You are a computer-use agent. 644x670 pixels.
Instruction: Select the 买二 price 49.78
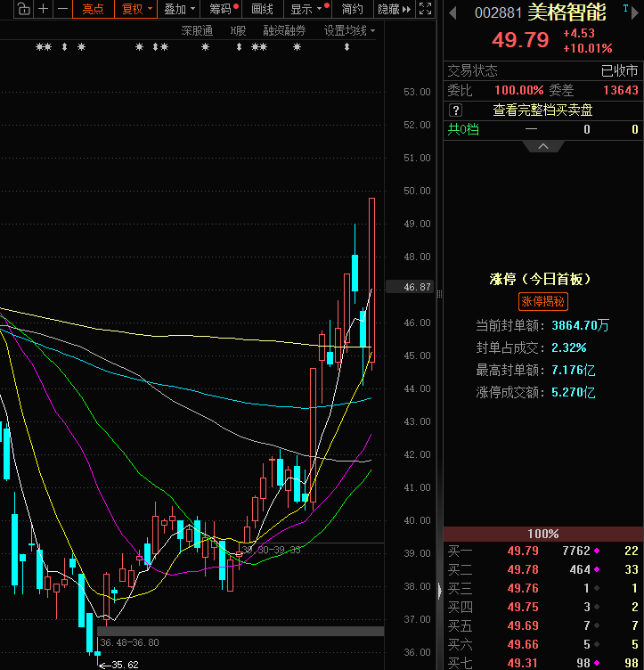(x=523, y=569)
